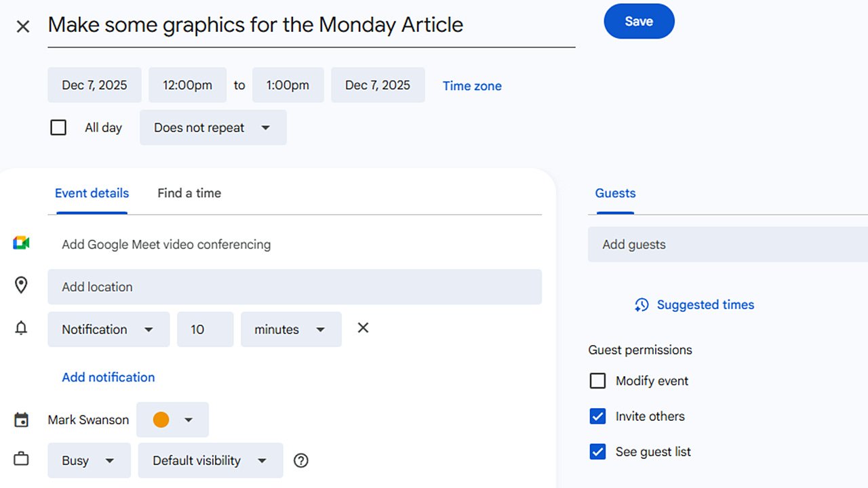Screen dimensions: 868x488
Task: Switch to the Find a time tab
Action: click(x=189, y=193)
